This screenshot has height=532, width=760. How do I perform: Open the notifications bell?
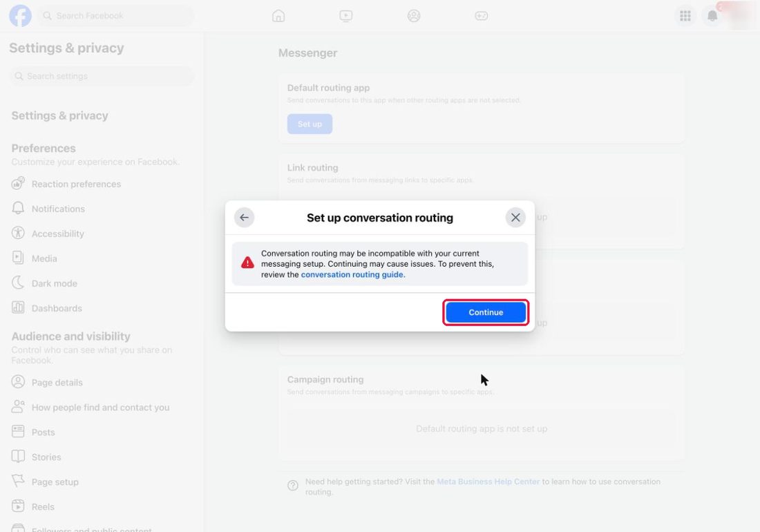click(x=712, y=16)
